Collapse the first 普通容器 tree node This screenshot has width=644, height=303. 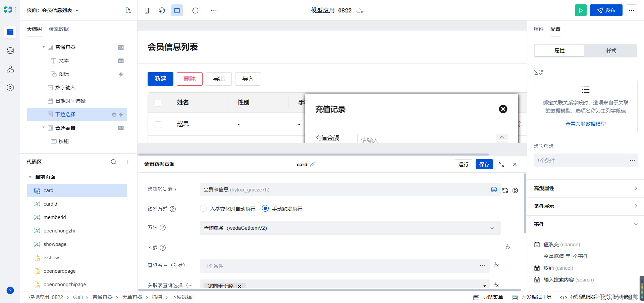tap(44, 47)
